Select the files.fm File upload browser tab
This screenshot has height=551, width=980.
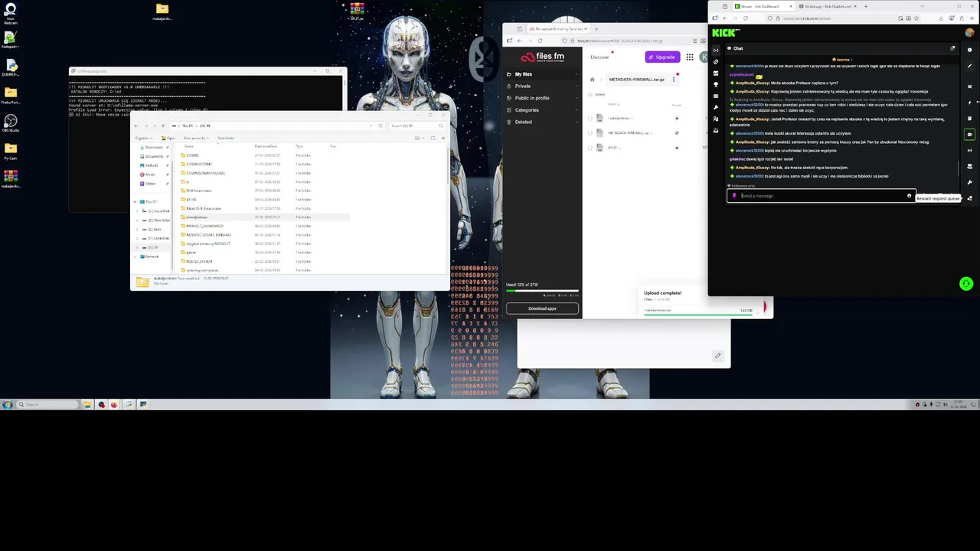click(557, 29)
